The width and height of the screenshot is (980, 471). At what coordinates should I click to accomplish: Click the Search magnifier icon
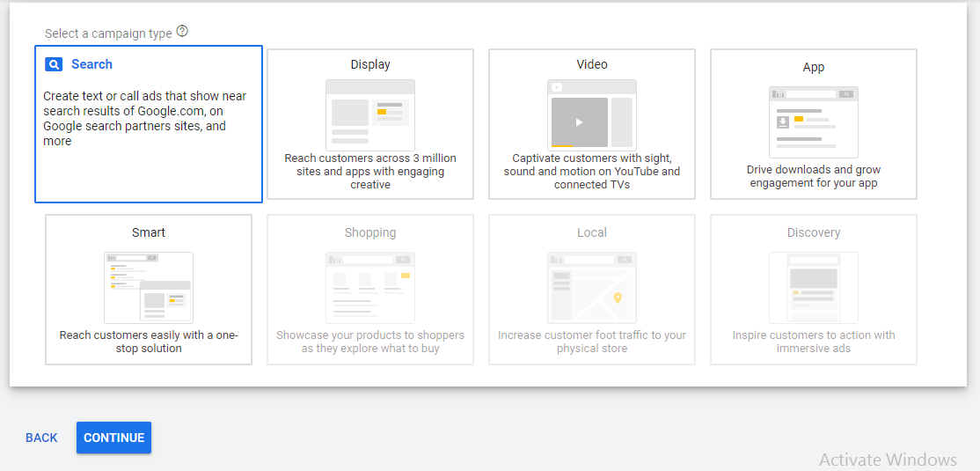(54, 64)
